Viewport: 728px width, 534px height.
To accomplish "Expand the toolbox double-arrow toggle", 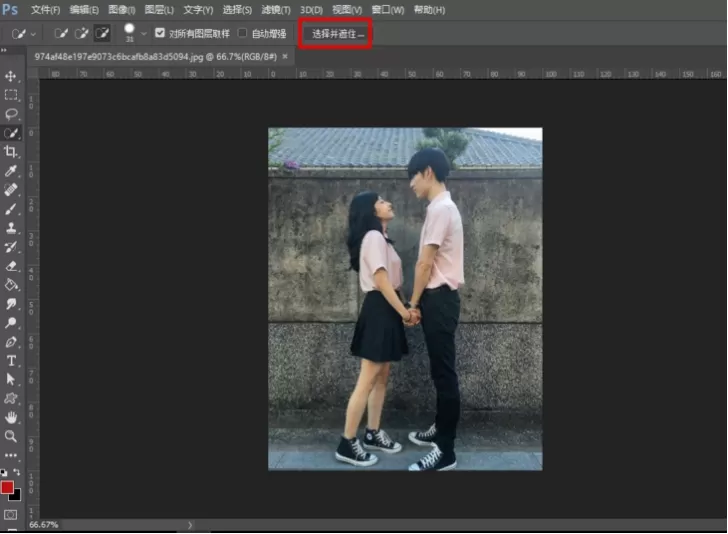I will 4,50.
